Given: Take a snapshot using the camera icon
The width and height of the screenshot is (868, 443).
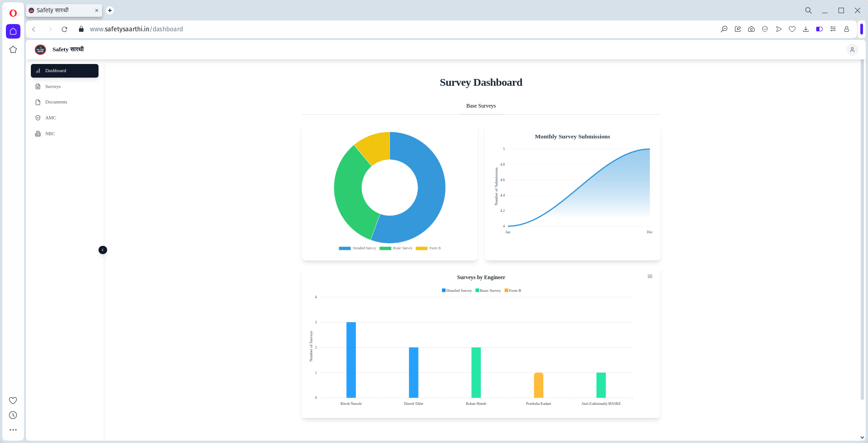Looking at the screenshot, I should 751,29.
